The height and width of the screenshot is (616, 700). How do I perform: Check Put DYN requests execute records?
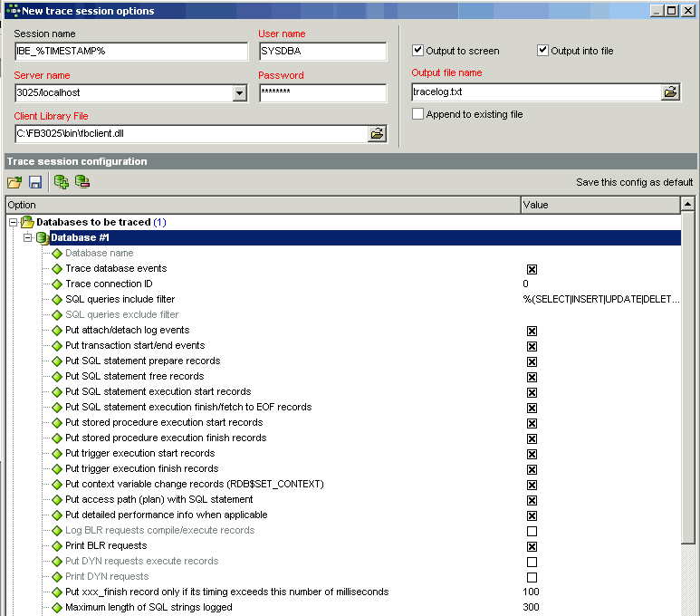[x=532, y=562]
